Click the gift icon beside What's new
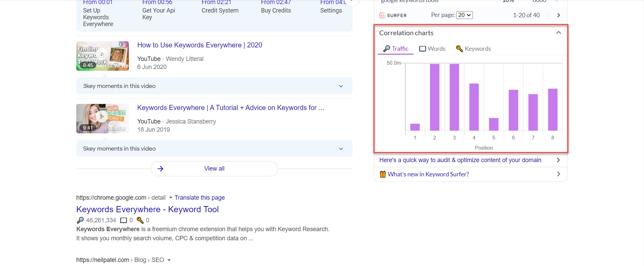Viewport: 644px width, 266px height. [383, 174]
